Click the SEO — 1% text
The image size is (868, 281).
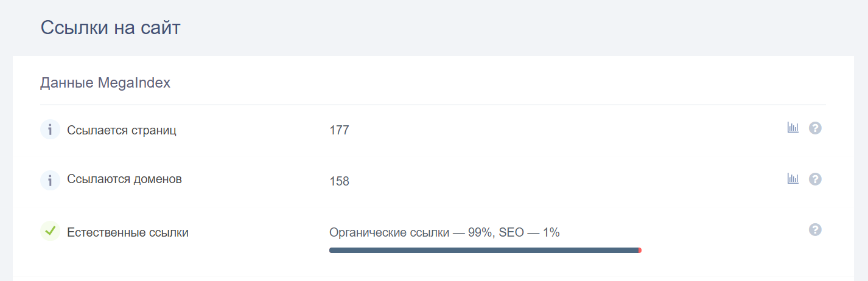click(x=529, y=232)
